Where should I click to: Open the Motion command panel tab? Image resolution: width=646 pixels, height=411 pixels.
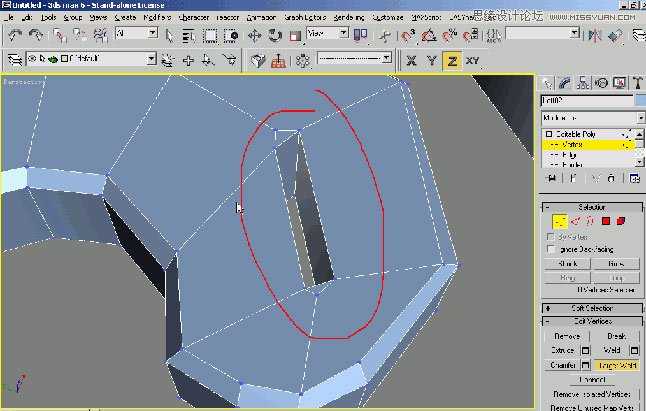coord(601,84)
